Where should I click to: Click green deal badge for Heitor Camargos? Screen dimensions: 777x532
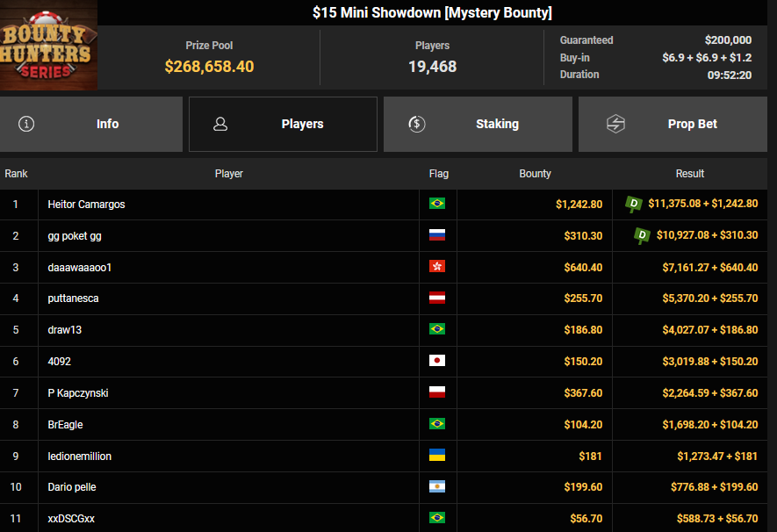coord(633,204)
